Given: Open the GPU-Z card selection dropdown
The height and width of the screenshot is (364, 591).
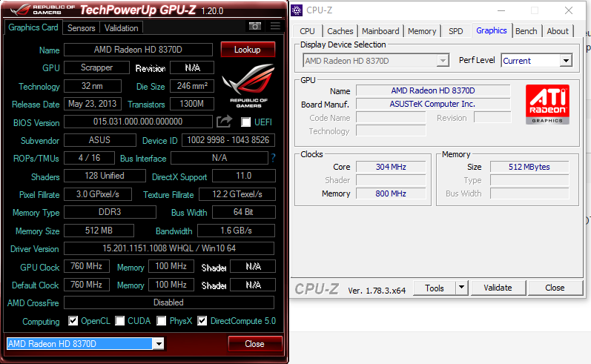Looking at the screenshot, I should coord(159,344).
